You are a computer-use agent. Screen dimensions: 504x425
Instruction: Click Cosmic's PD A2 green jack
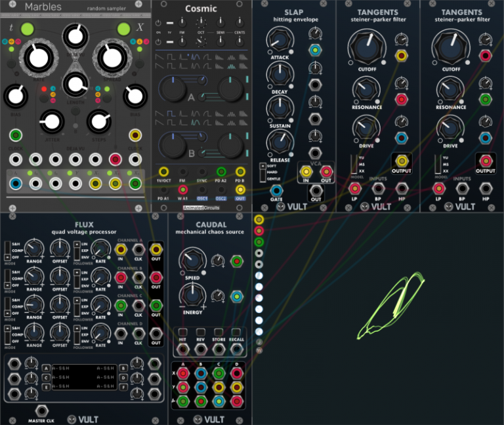tap(220, 172)
